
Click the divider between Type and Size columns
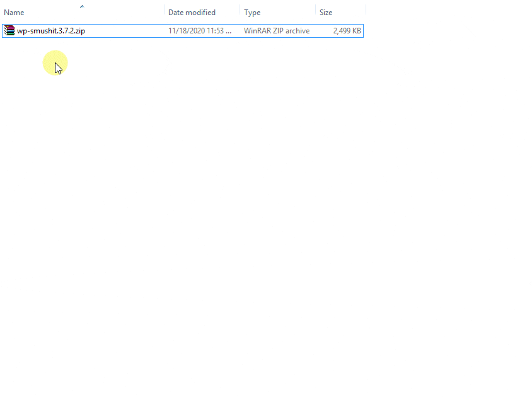coord(315,12)
